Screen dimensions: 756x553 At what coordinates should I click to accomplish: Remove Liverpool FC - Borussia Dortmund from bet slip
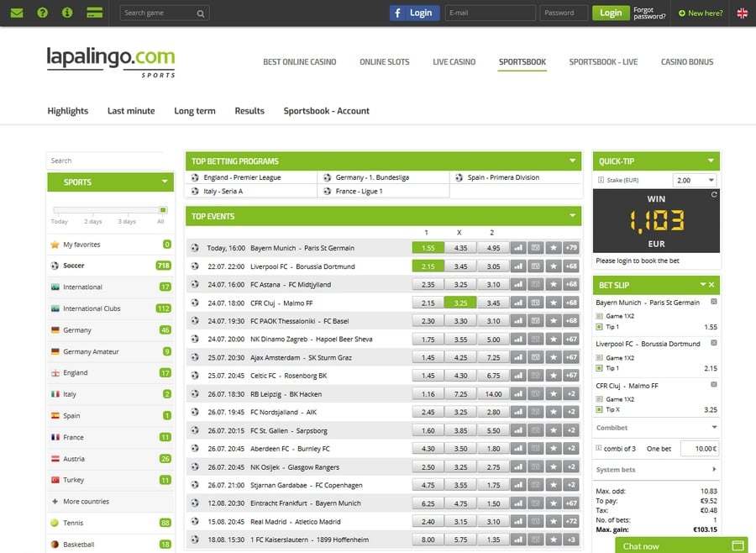point(714,343)
